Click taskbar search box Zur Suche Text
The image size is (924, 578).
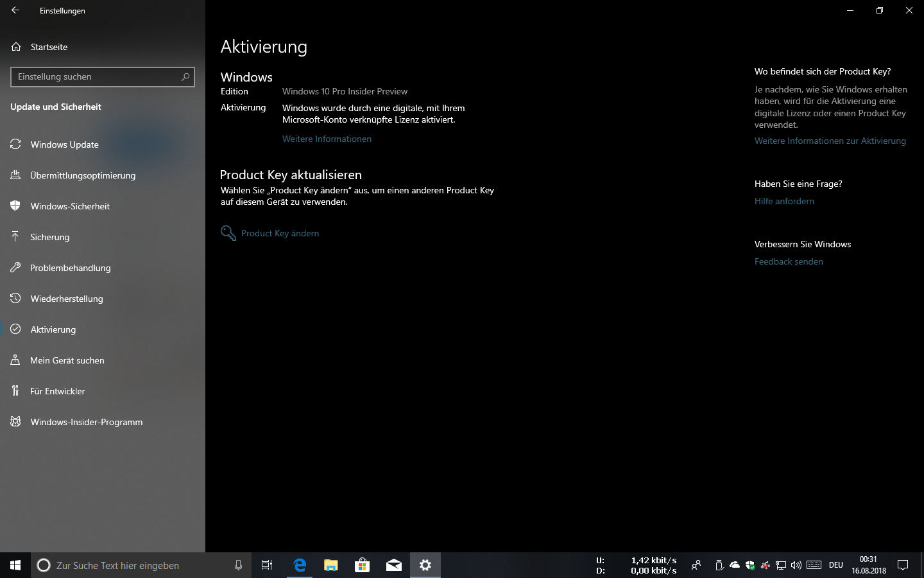141,565
